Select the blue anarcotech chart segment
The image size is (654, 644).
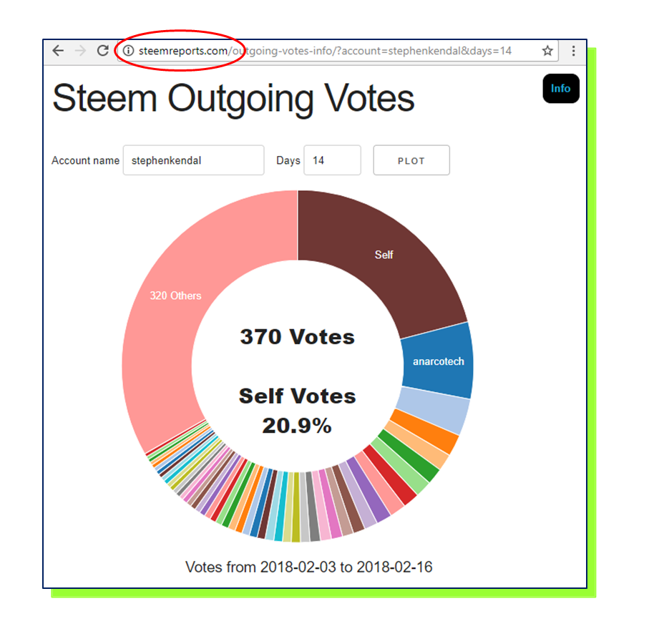(438, 361)
